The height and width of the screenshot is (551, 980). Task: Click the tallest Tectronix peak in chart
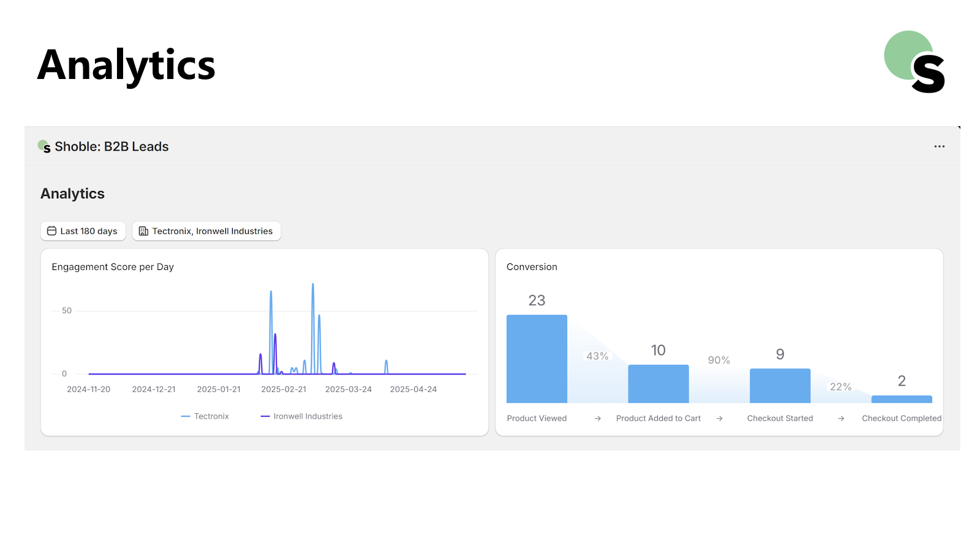pyautogui.click(x=313, y=285)
